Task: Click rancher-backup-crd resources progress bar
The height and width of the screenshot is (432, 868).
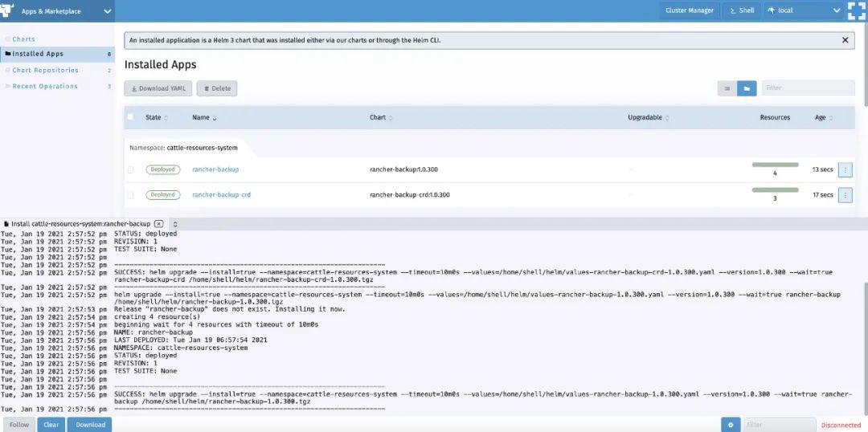Action: (x=775, y=190)
